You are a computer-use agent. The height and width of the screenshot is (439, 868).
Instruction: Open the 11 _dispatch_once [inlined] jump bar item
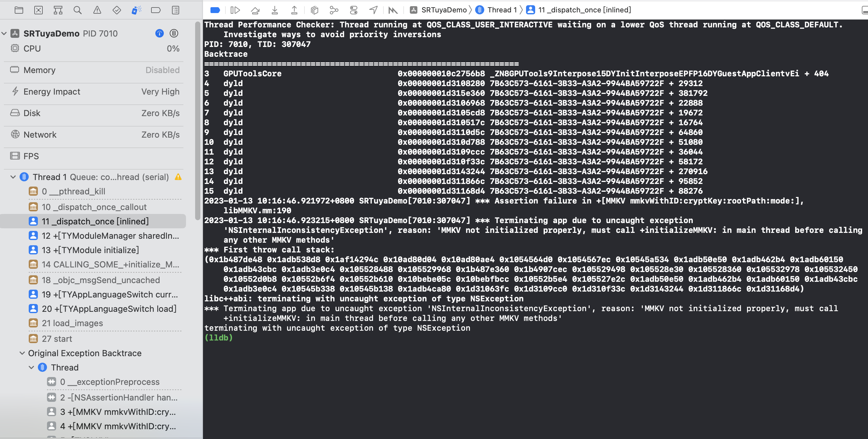579,10
